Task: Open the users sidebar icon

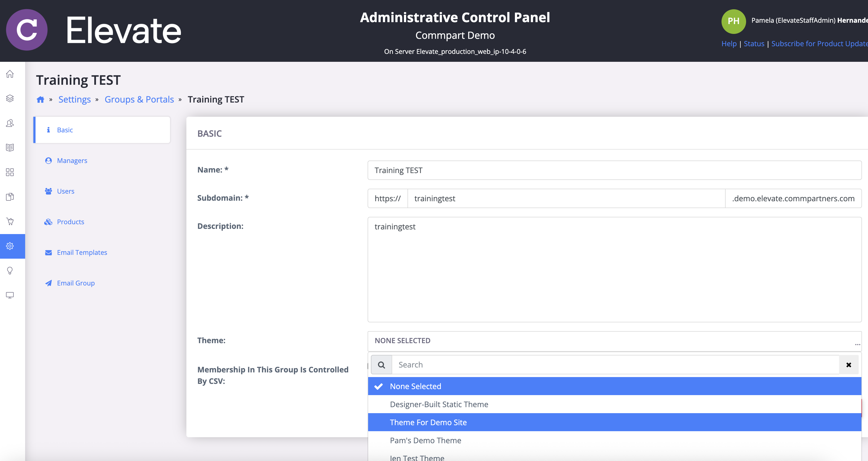Action: coord(10,123)
